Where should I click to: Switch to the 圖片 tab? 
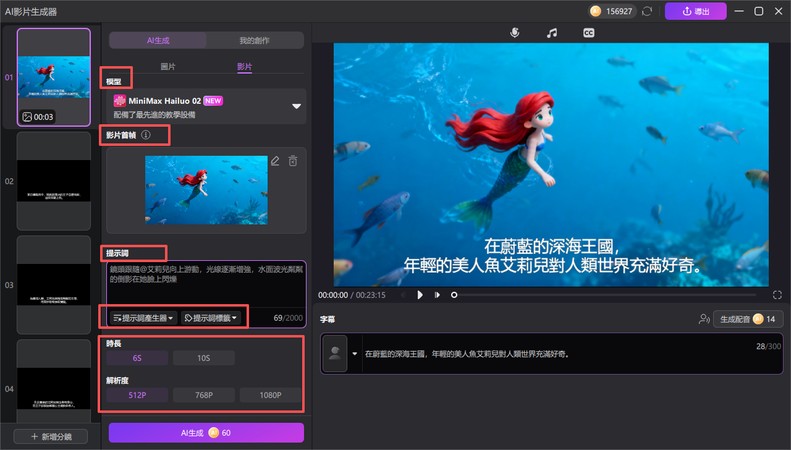pyautogui.click(x=169, y=66)
